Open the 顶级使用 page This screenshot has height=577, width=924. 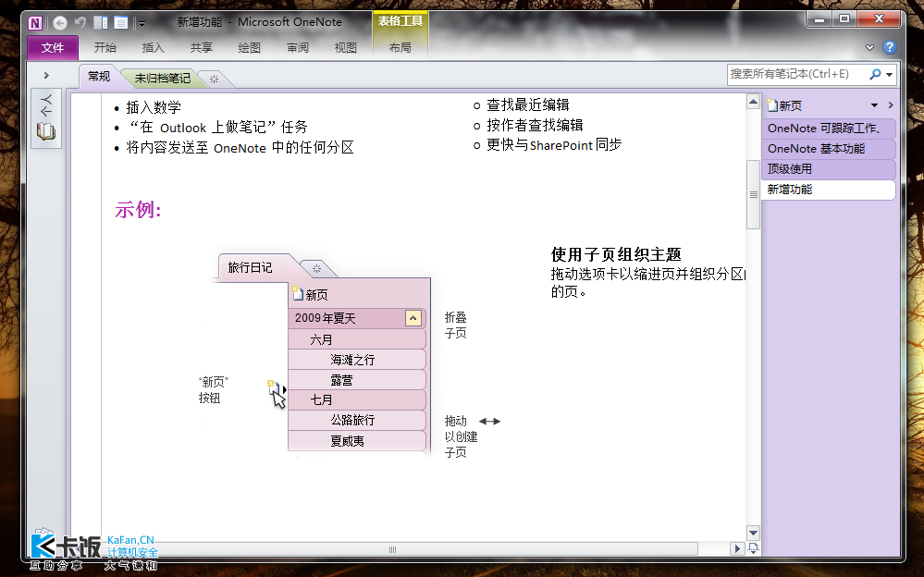point(828,169)
